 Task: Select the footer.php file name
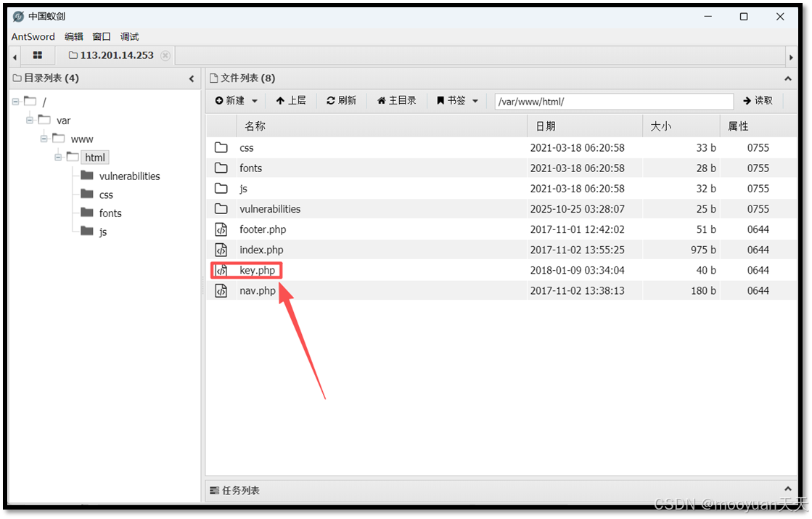click(263, 229)
